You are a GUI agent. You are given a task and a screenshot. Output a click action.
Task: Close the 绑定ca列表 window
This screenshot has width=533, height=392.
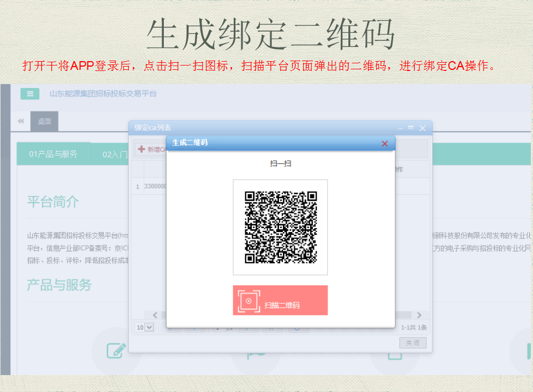point(423,128)
